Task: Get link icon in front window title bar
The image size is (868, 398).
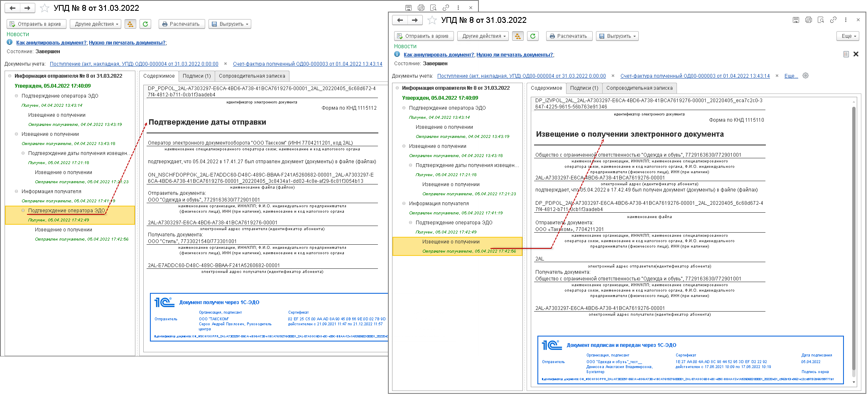Action: pos(833,20)
